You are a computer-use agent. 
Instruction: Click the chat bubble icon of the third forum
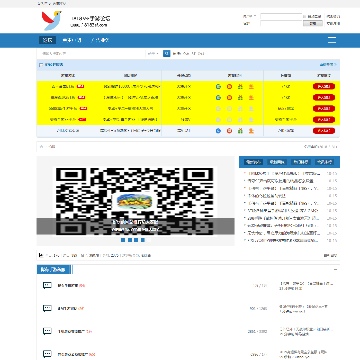point(47,331)
